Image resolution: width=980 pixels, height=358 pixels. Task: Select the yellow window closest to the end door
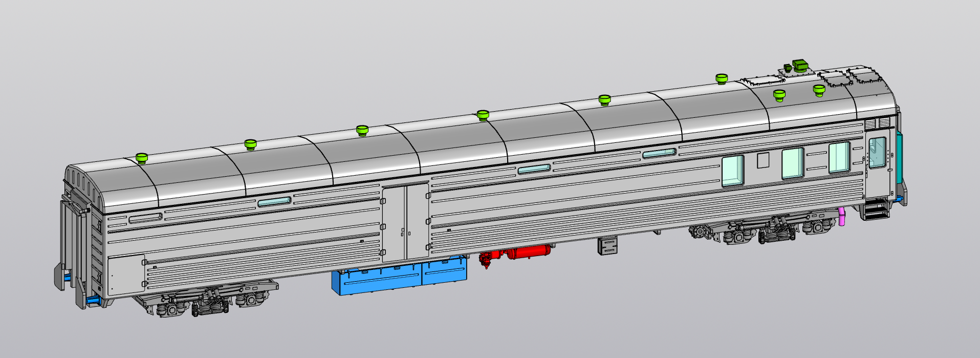(839, 157)
